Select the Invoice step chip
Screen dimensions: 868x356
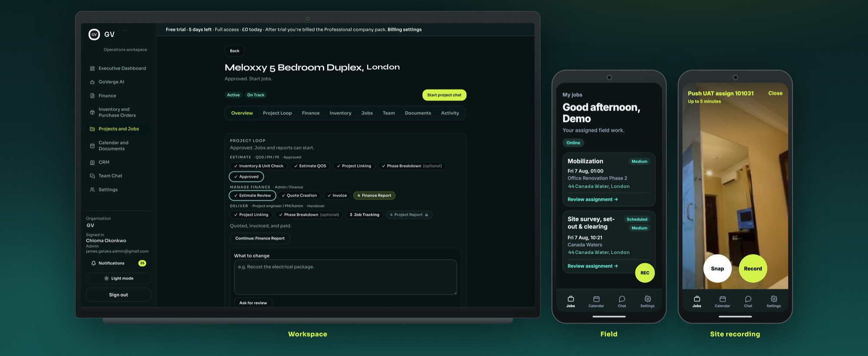coord(337,195)
